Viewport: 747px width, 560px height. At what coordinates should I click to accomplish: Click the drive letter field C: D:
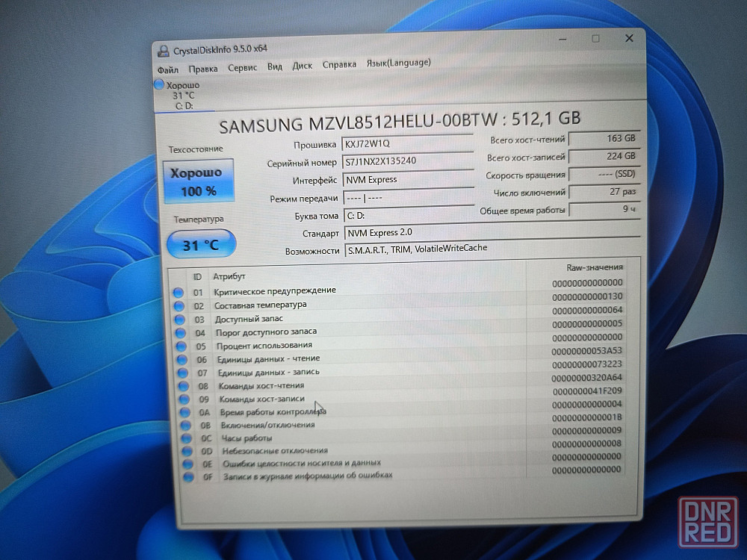[x=409, y=215]
